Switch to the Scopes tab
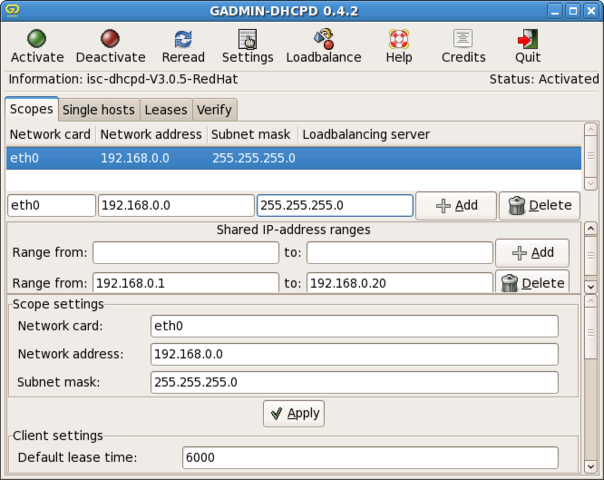 (32, 109)
